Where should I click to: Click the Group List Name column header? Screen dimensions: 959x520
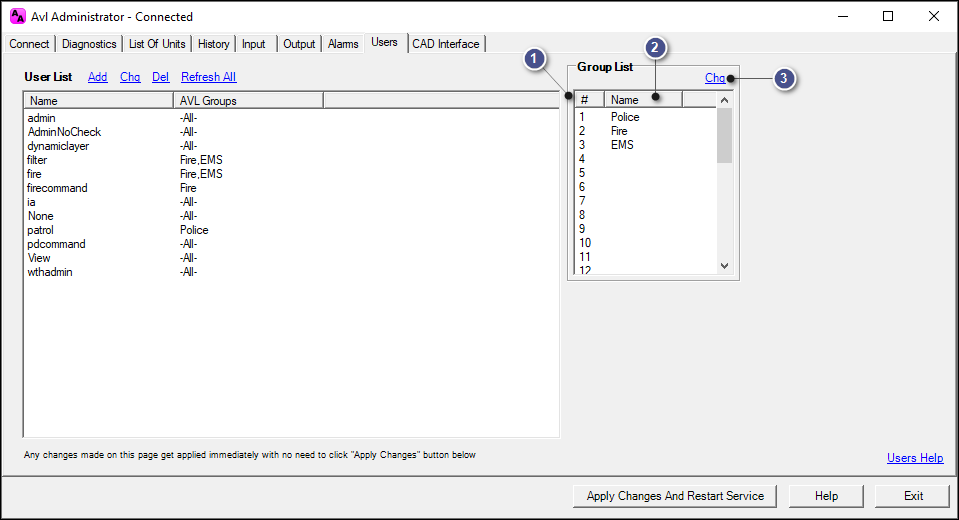[643, 100]
